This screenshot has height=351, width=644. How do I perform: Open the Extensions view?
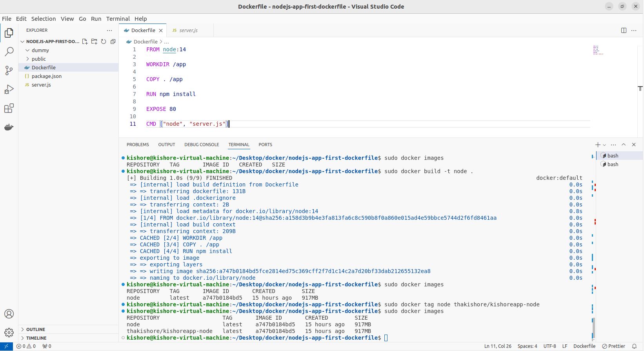[9, 109]
